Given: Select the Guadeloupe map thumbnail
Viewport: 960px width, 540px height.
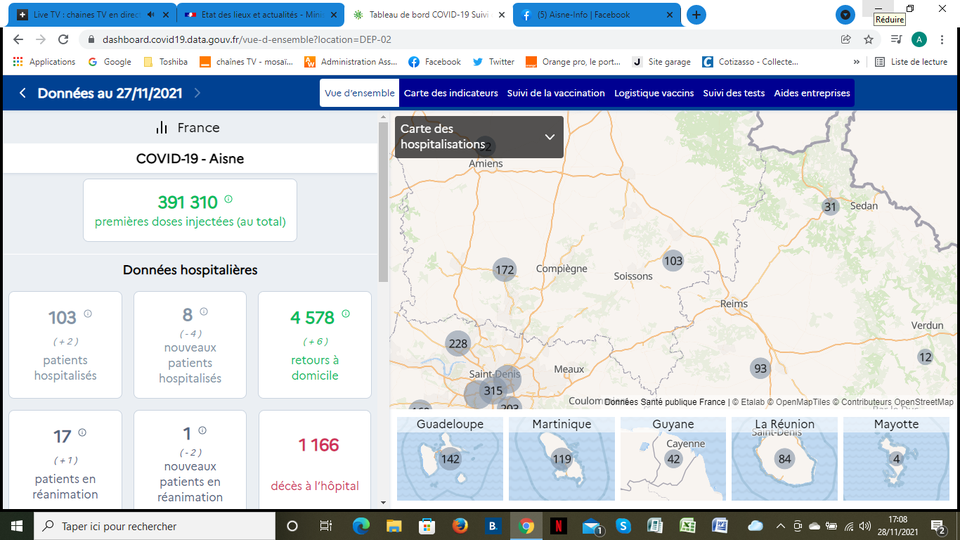Looking at the screenshot, I should pyautogui.click(x=450, y=459).
